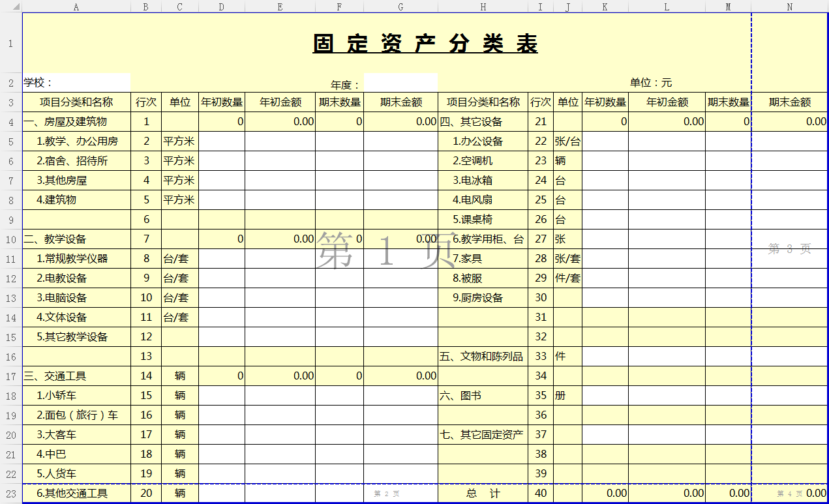This screenshot has height=504, width=829.
Task: Click the 总 计 cell
Action: (483, 494)
